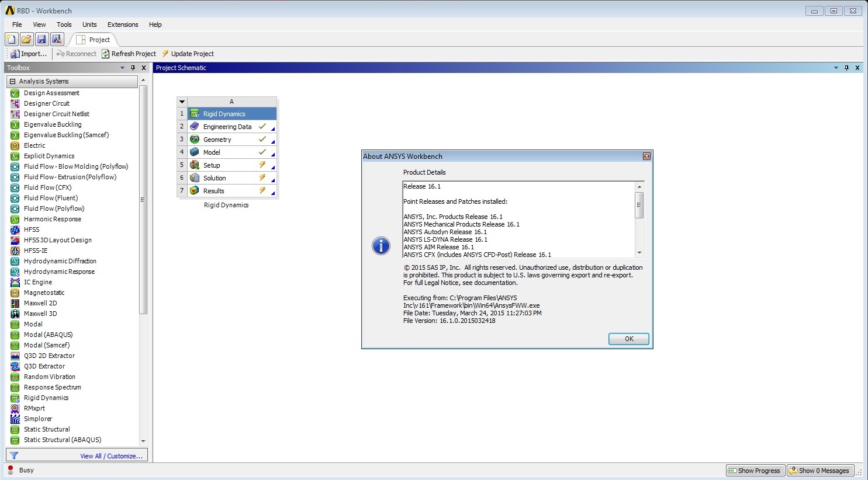Open the Help menu
Image resolution: width=868 pixels, height=480 pixels.
pyautogui.click(x=155, y=25)
